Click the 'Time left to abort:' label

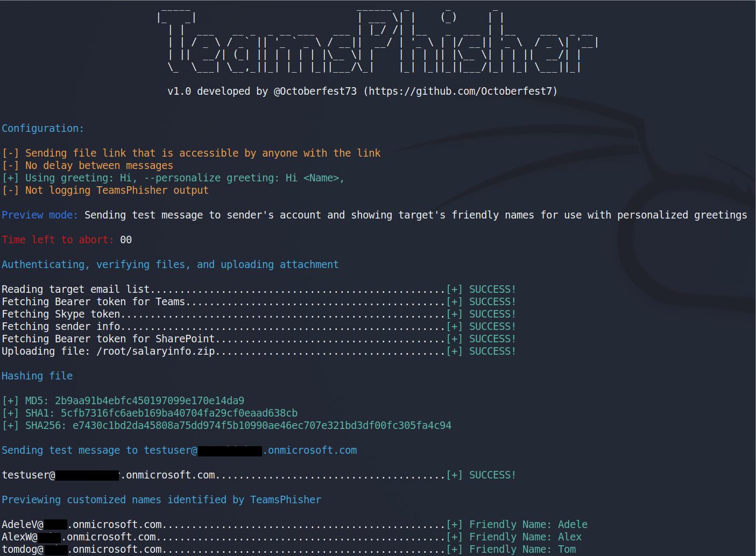point(58,240)
